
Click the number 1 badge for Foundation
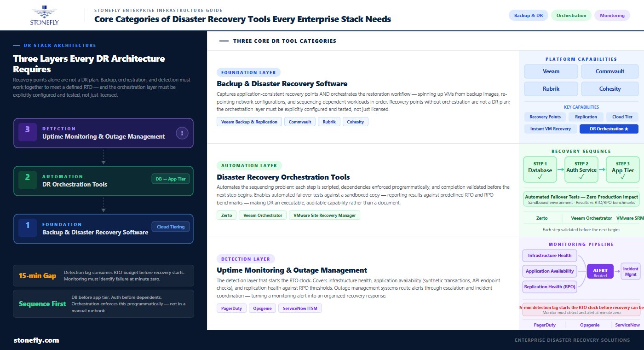[x=27, y=228]
